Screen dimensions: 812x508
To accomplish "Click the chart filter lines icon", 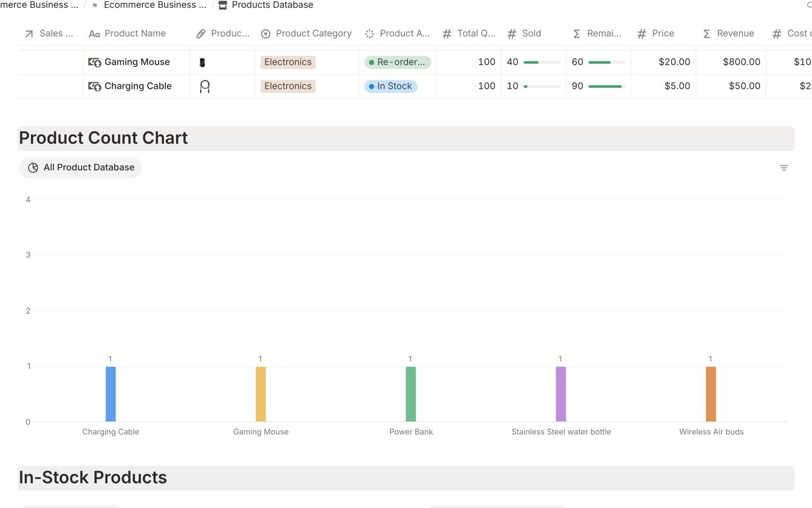I will click(x=784, y=168).
